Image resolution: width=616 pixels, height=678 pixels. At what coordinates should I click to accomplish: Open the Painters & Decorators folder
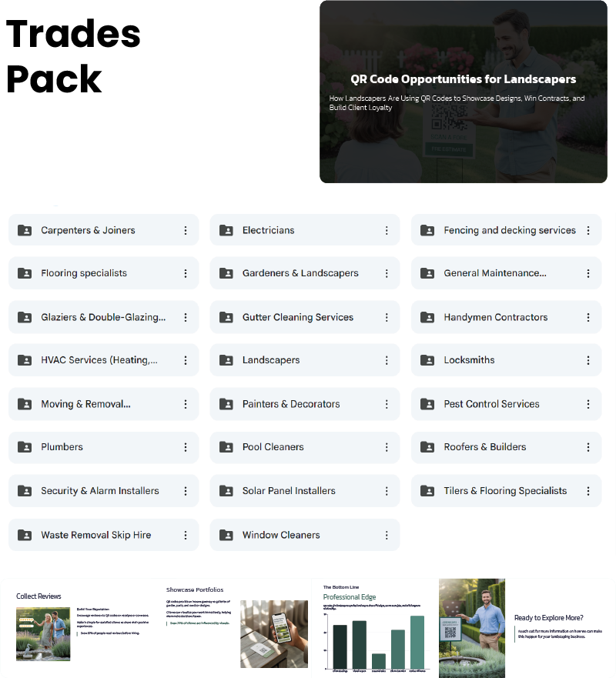(x=291, y=404)
